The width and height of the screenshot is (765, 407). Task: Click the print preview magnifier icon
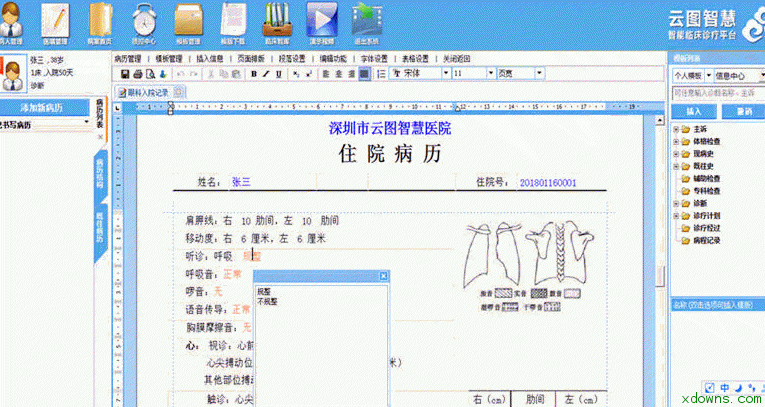pyautogui.click(x=150, y=74)
